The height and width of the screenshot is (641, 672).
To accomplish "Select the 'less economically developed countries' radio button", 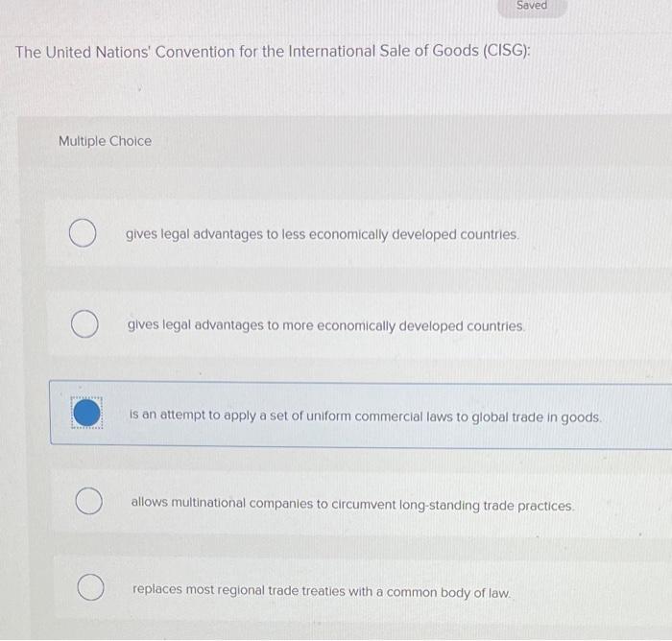I will click(83, 234).
